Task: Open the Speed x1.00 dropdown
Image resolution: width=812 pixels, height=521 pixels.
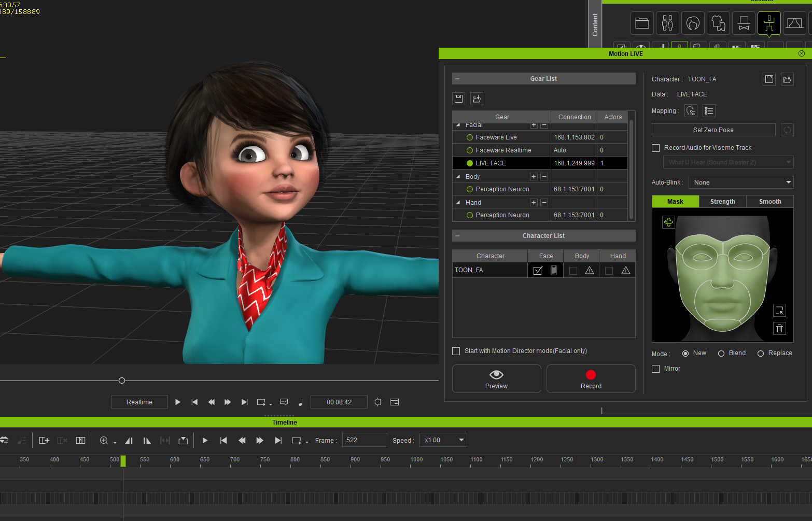Action: click(x=443, y=440)
